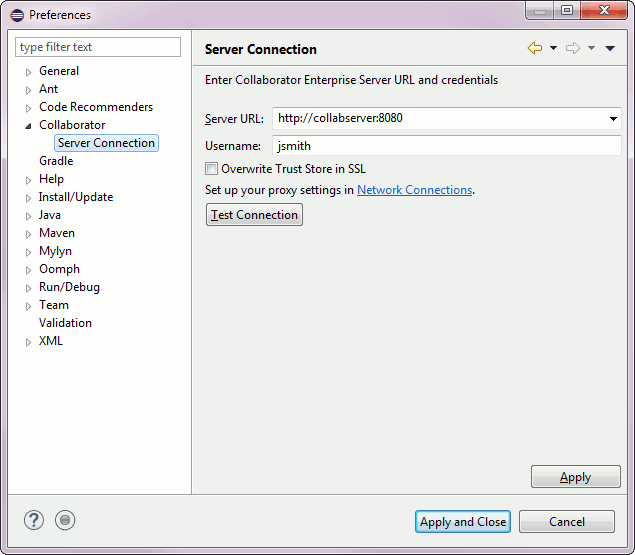Image resolution: width=635 pixels, height=555 pixels.
Task: Click the type filter text box
Action: 98,47
